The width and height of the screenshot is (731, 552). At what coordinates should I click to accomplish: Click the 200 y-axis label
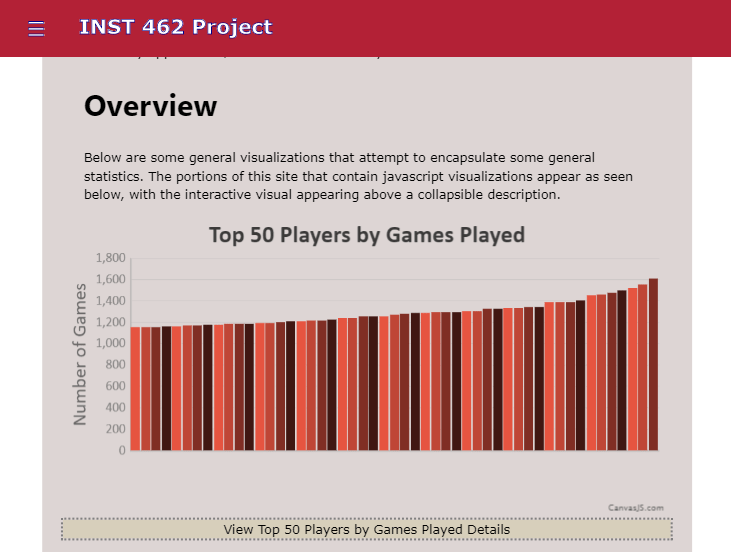pyautogui.click(x=115, y=429)
